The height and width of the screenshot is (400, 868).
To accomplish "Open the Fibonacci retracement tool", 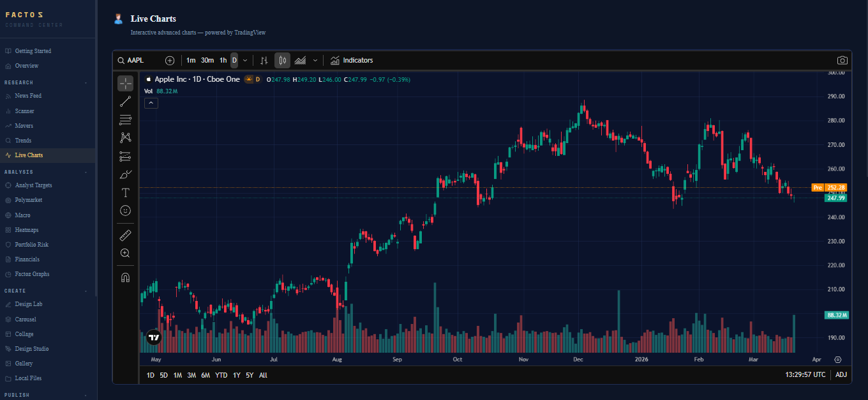I will point(125,119).
